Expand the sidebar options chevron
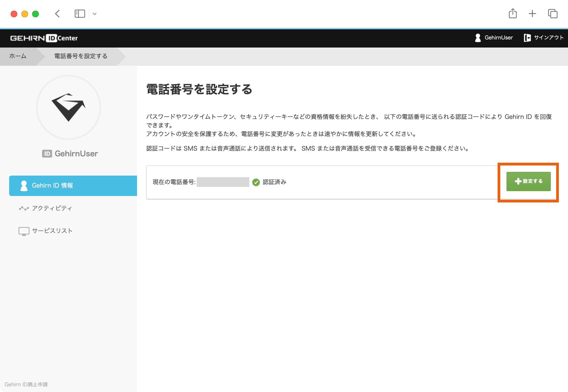Viewport: 568px width, 392px height. (x=95, y=14)
